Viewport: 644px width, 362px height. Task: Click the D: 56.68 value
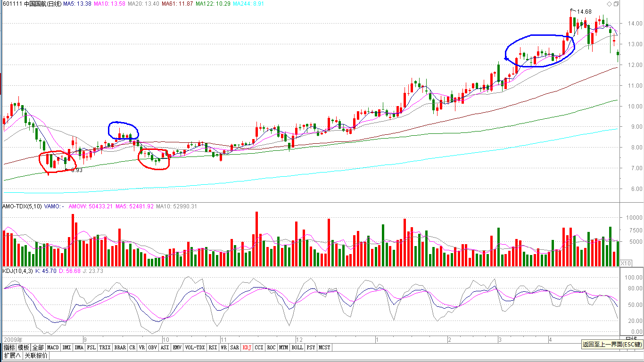click(x=71, y=271)
